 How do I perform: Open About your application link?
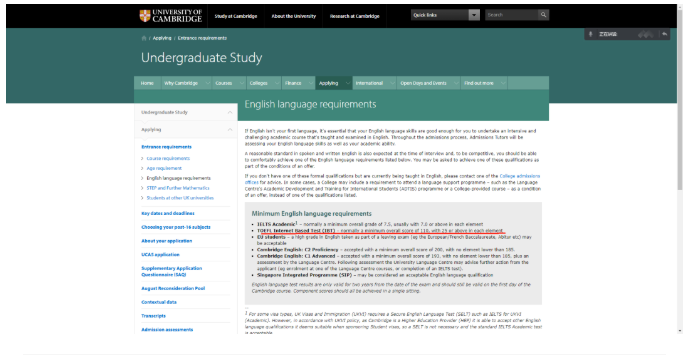tap(166, 241)
